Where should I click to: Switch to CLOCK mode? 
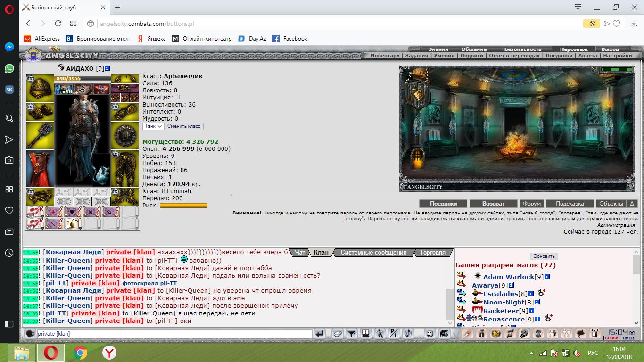(x=612, y=338)
